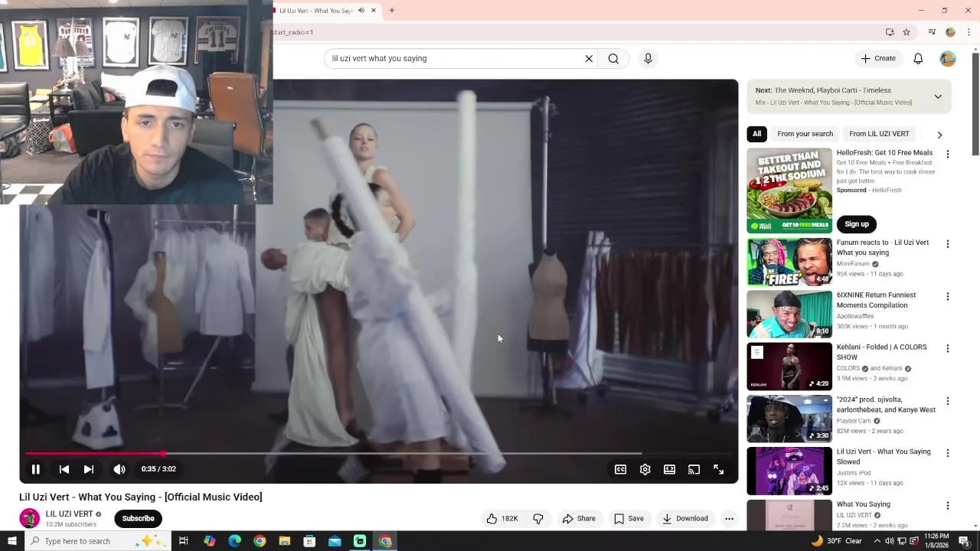Open Chrome media controls
Image resolution: width=980 pixels, height=551 pixels.
click(932, 32)
